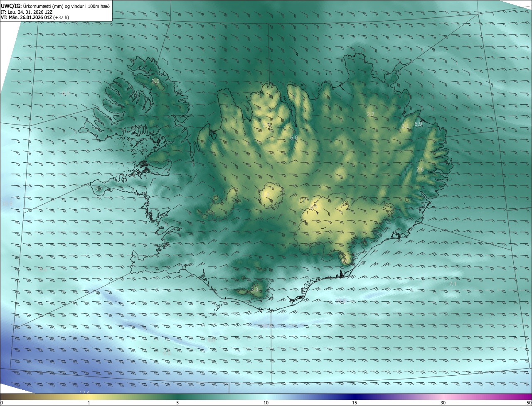The width and height of the screenshot is (532, 406).
Task: Click the color scale tick label "15"
Action: (355, 403)
